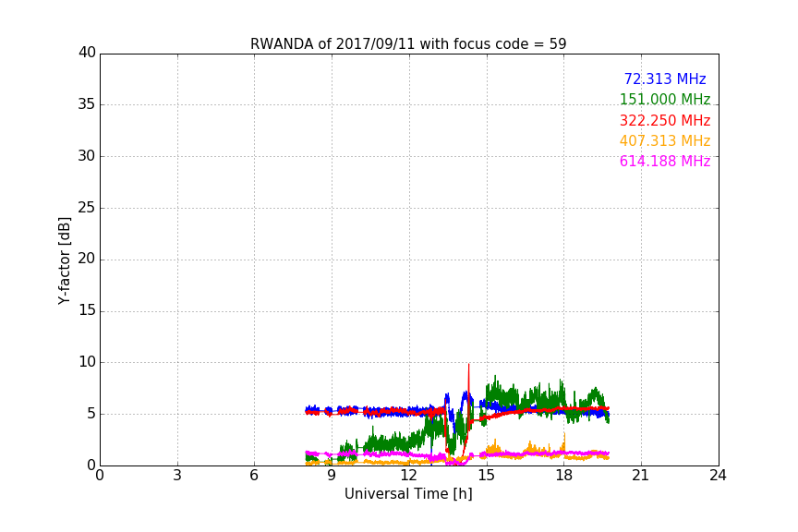Click the y-axis tick label 15
798x532 pixels.
[x=87, y=310]
